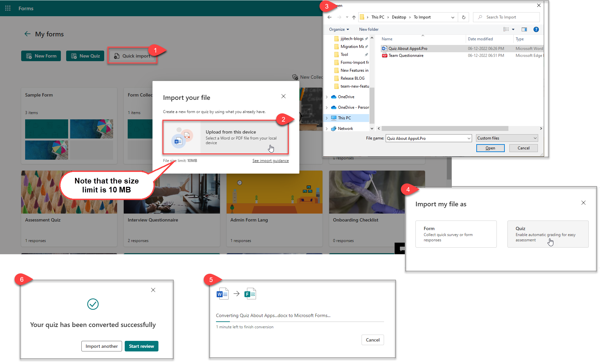This screenshot has height=364, width=604.
Task: Click the Start review button
Action: 141,346
